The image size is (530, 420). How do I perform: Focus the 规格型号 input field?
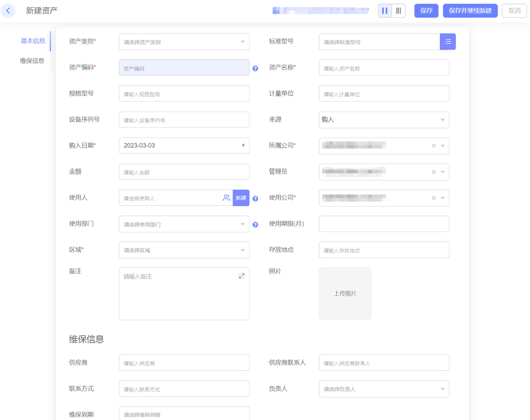[x=184, y=94]
